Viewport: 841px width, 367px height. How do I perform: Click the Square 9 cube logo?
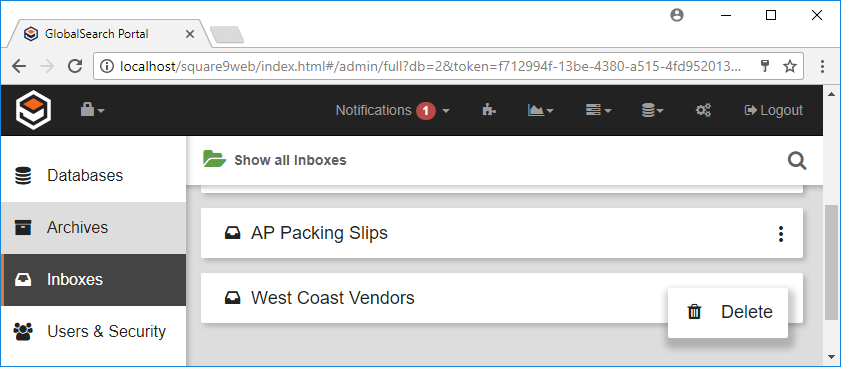pos(33,110)
